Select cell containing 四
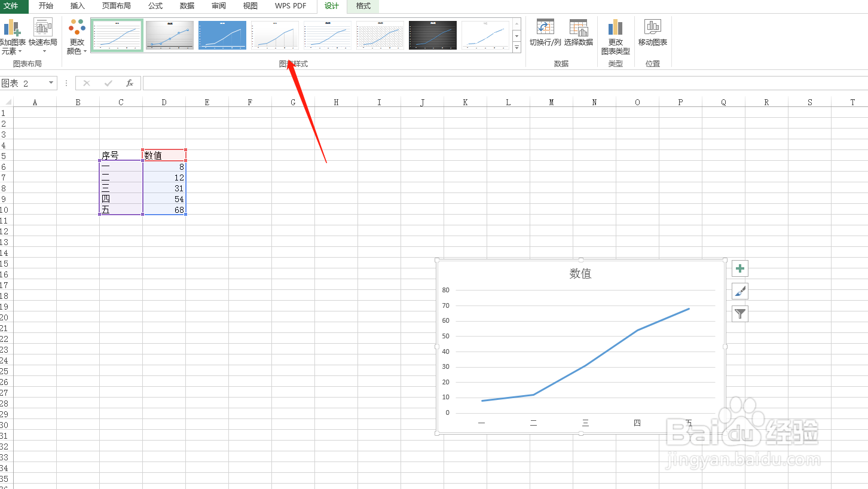868x489 pixels. point(121,199)
